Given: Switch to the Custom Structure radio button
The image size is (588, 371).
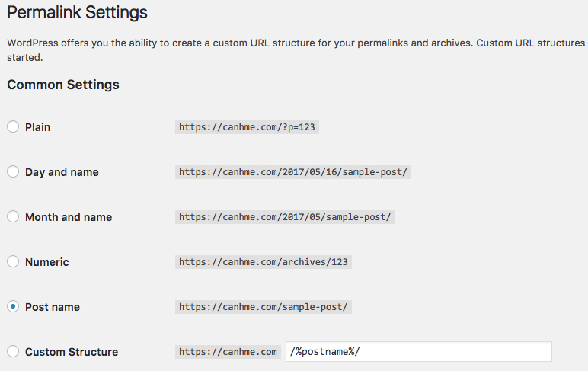Looking at the screenshot, I should (x=13, y=352).
